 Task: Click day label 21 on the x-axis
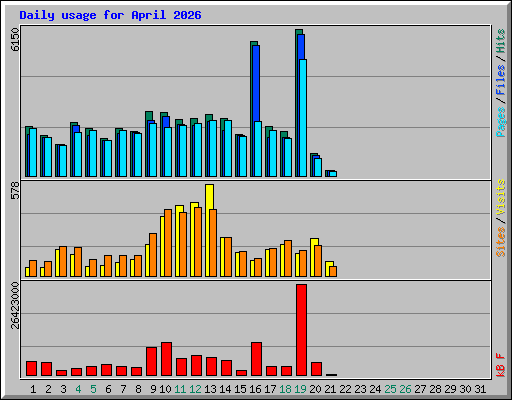tap(330, 389)
